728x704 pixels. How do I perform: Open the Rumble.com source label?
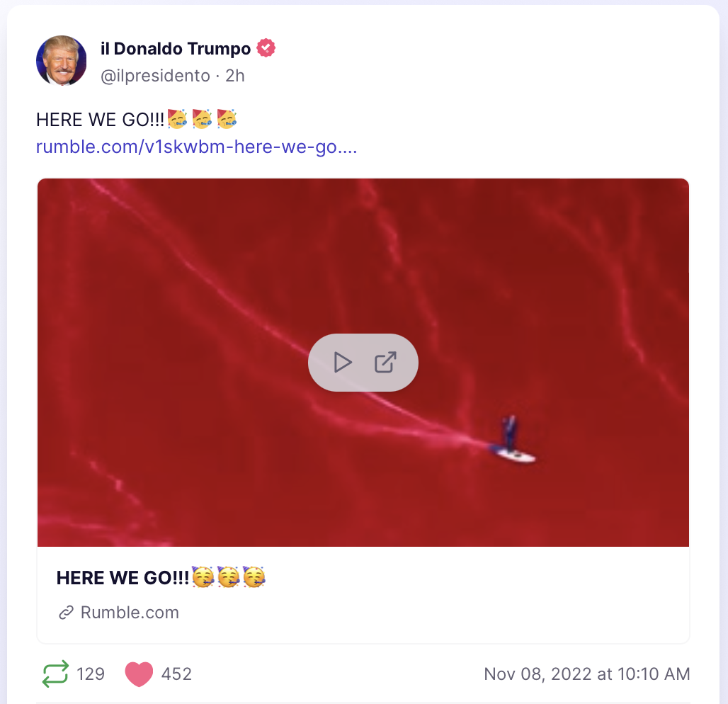point(130,613)
